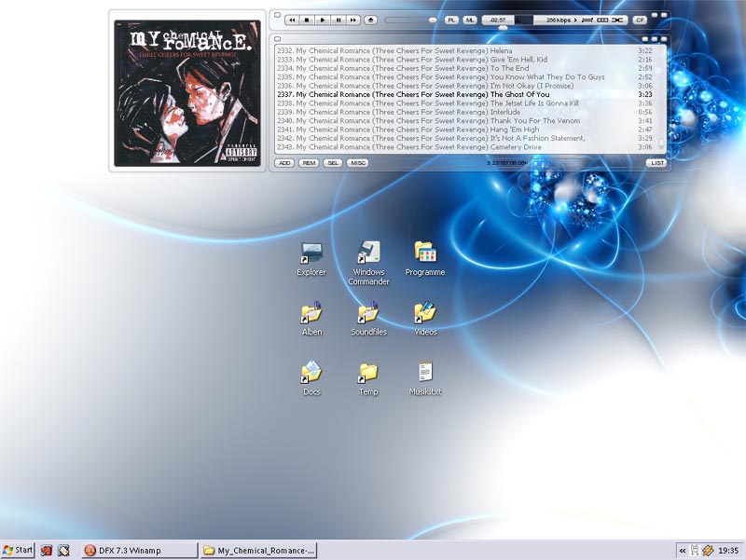
Task: Open the Docs folder shortcut
Action: [x=311, y=378]
